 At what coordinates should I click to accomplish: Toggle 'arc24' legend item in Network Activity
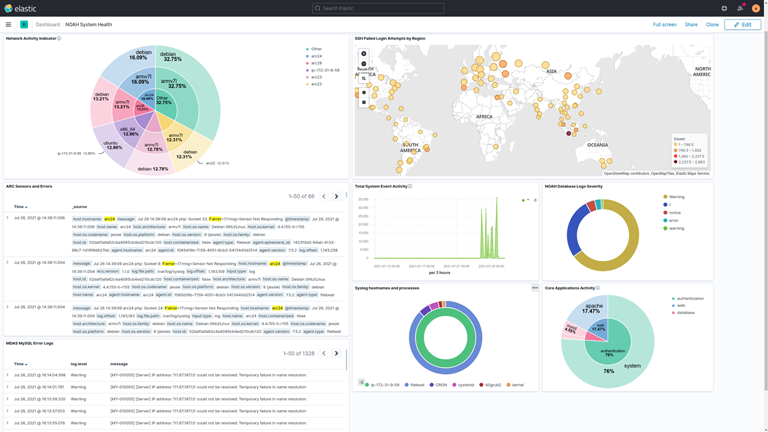coord(314,56)
